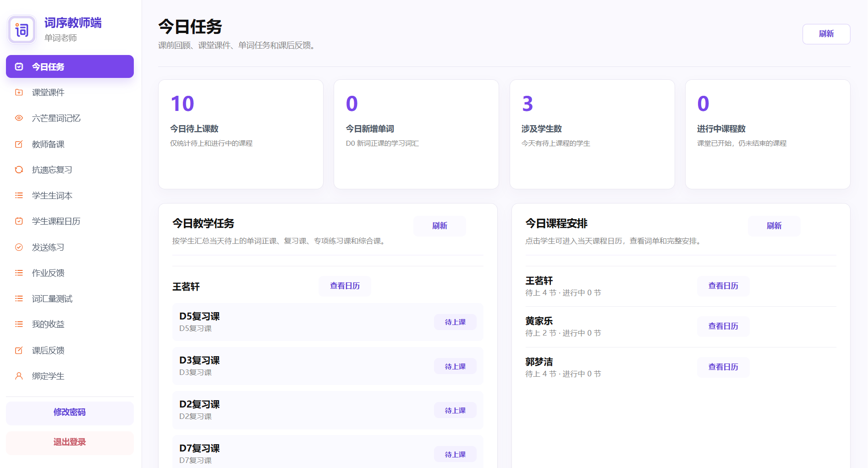Click 查看日历 for 郭梦洁
Image resolution: width=868 pixels, height=468 pixels.
tap(723, 367)
